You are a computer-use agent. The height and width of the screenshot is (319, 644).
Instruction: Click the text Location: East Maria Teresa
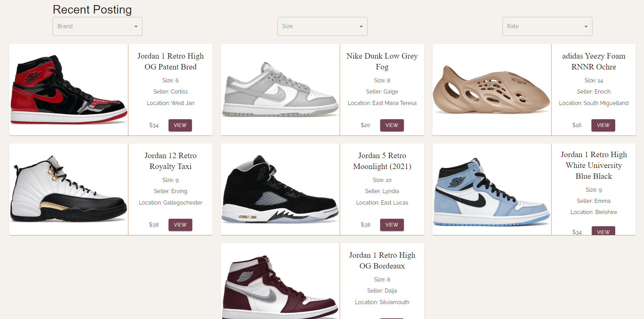[382, 103]
